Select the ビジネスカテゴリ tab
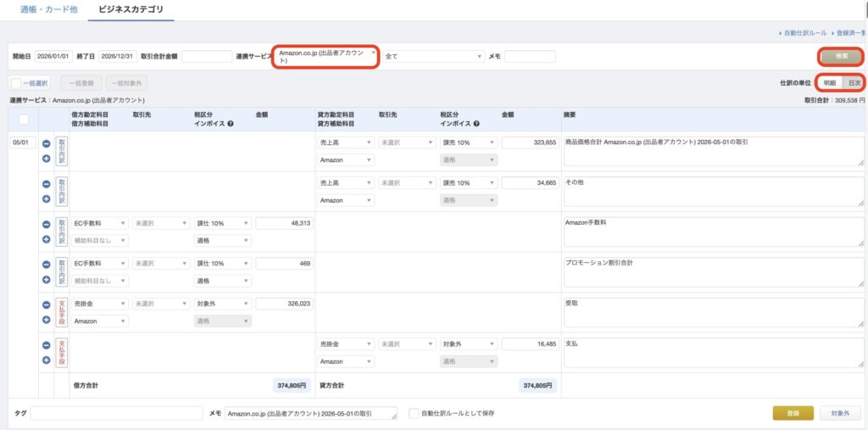This screenshot has width=868, height=430. coord(131,10)
